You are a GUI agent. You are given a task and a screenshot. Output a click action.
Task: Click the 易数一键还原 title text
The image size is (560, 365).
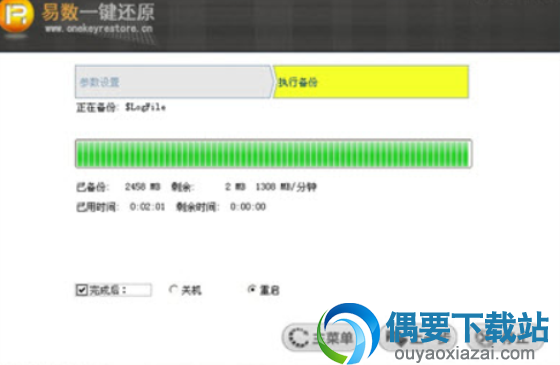point(98,12)
